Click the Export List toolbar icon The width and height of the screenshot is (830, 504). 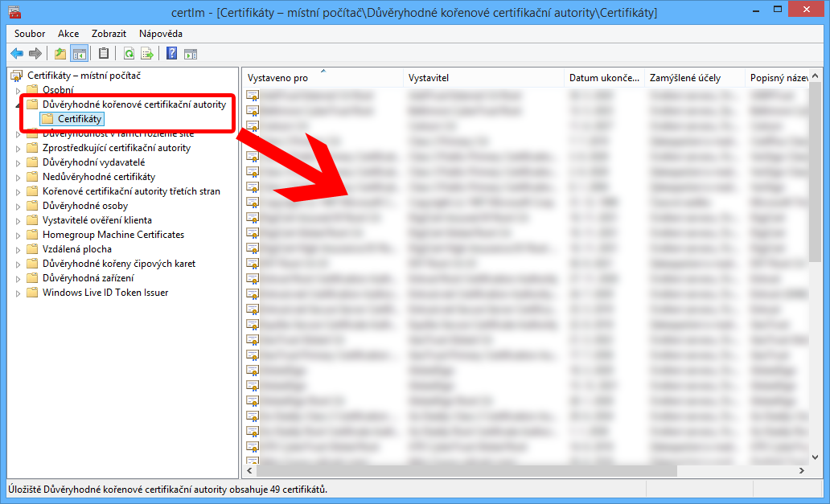[147, 54]
